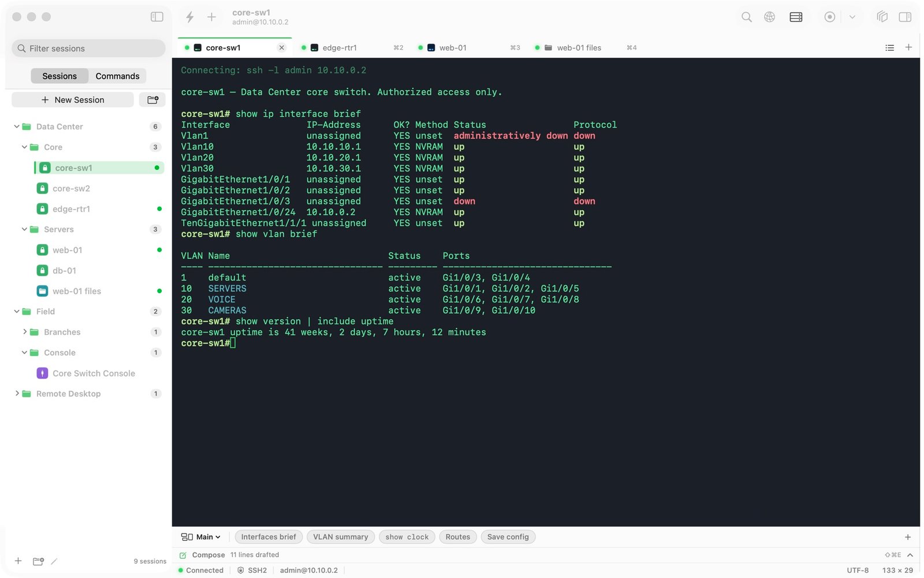
Task: Select the core-sw1 tab
Action: (x=234, y=48)
